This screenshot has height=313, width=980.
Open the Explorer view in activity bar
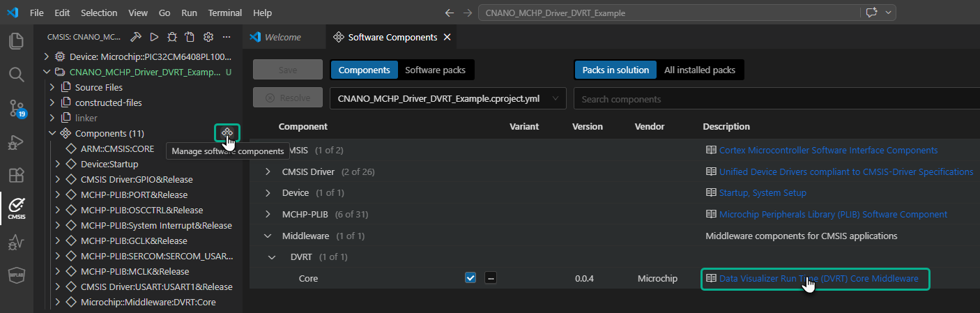pyautogui.click(x=16, y=40)
